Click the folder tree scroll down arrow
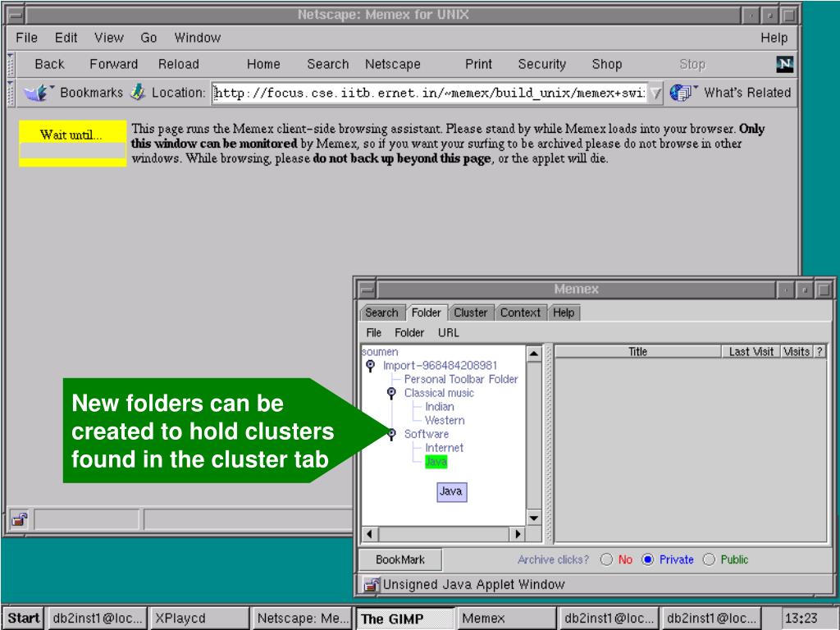The image size is (840, 630). (x=533, y=518)
